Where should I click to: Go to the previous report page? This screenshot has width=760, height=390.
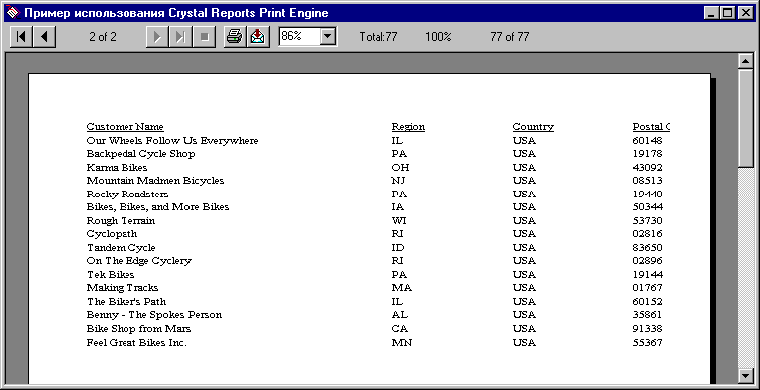click(45, 37)
